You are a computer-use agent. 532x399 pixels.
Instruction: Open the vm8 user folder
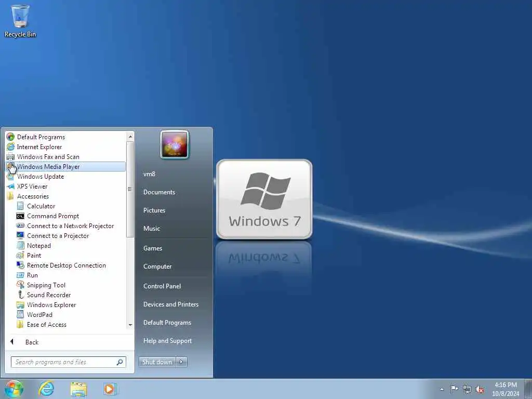(149, 174)
